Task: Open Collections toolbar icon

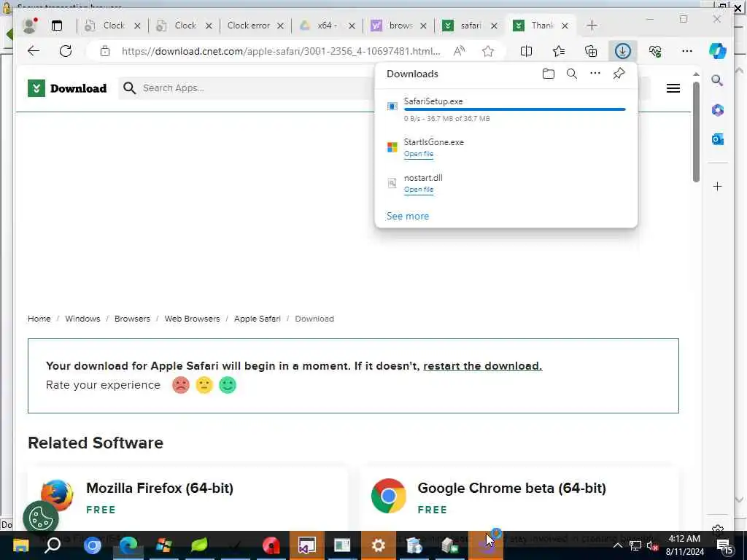Action: click(x=591, y=51)
